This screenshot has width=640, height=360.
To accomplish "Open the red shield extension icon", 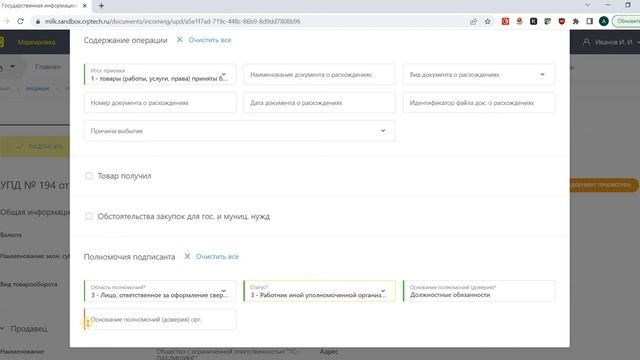I will click(x=562, y=21).
